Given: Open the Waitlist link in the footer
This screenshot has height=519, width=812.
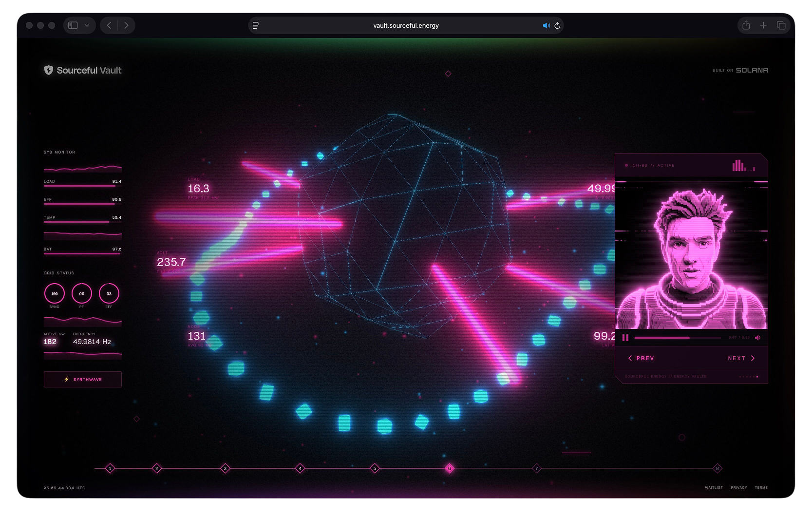Looking at the screenshot, I should 714,487.
